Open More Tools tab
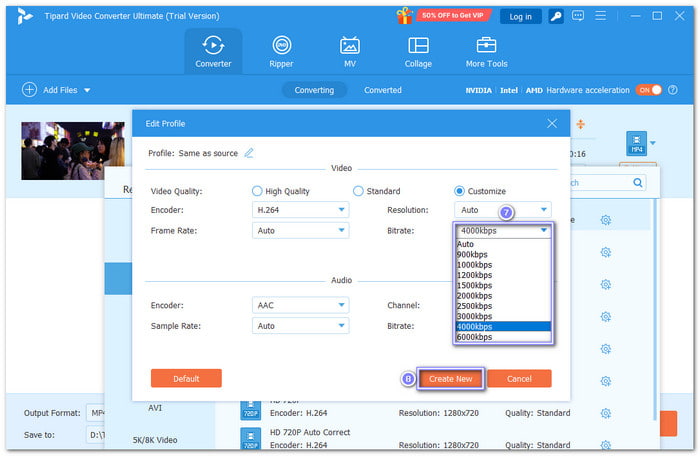The image size is (700, 456). [486, 52]
